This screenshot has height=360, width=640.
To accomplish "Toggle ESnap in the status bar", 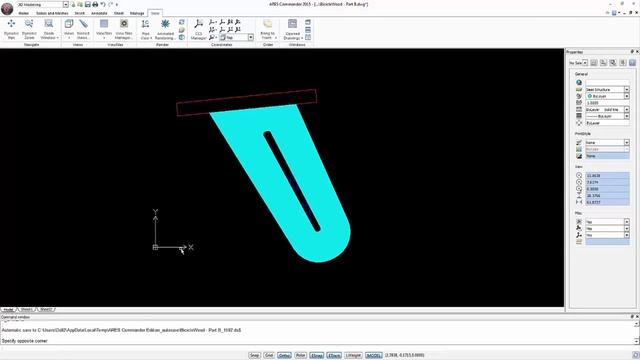I will (x=316, y=355).
